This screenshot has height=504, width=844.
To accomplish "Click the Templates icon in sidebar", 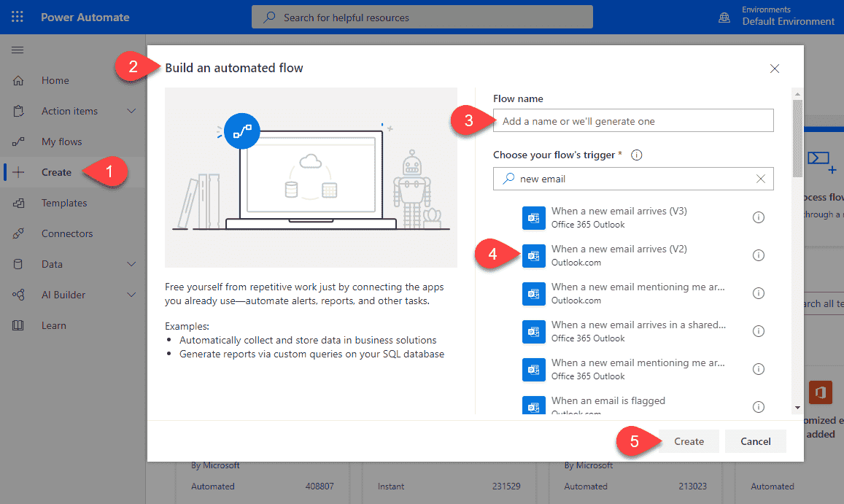I will [18, 203].
